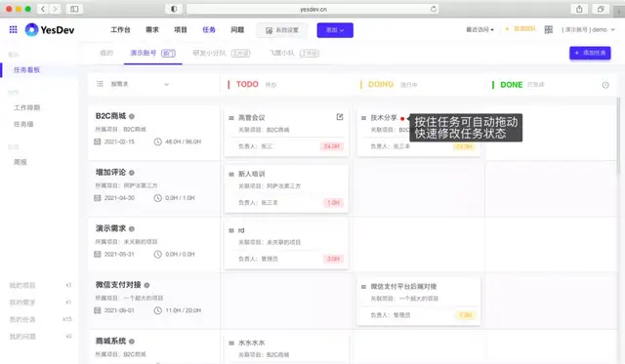Click the 24.0H badge on 高管会议 card
This screenshot has width=625, height=364.
(x=332, y=146)
